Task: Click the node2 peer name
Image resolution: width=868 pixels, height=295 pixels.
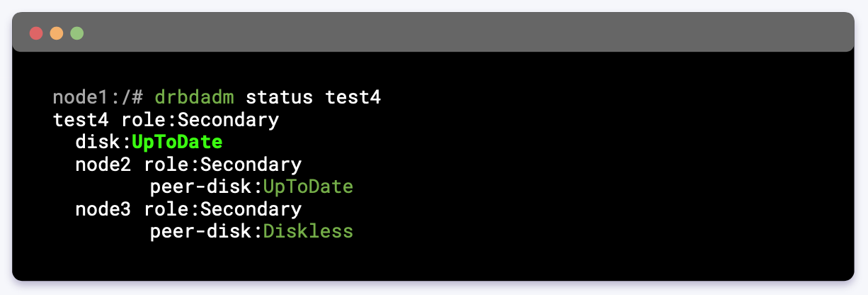Action: [x=103, y=165]
